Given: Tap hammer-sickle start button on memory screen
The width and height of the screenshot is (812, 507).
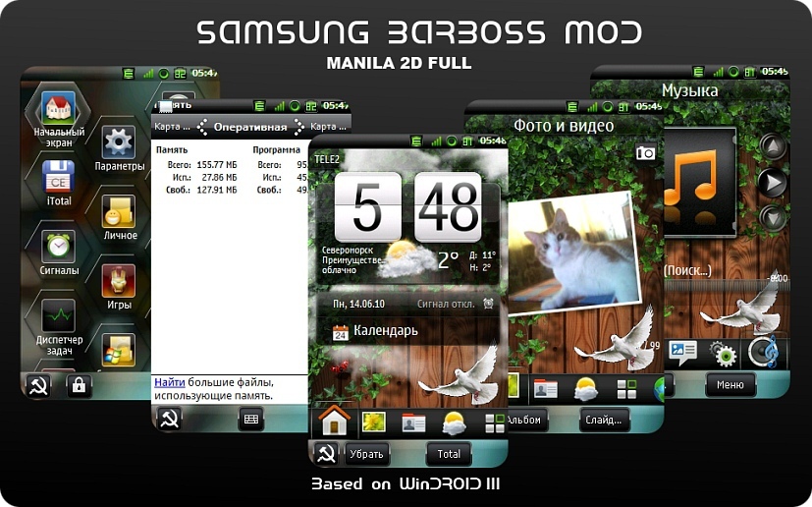Looking at the screenshot, I should coord(169,419).
